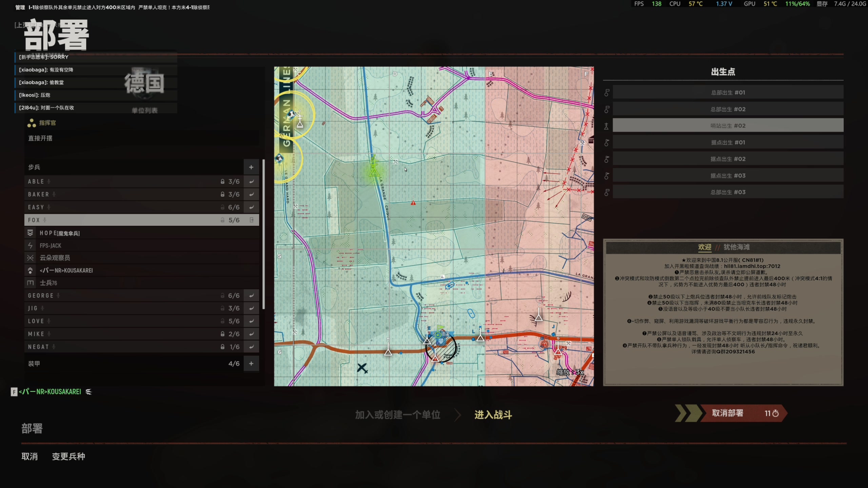Click the join arrow for GEORGE squad
Screen dimensions: 868x488
(251, 296)
